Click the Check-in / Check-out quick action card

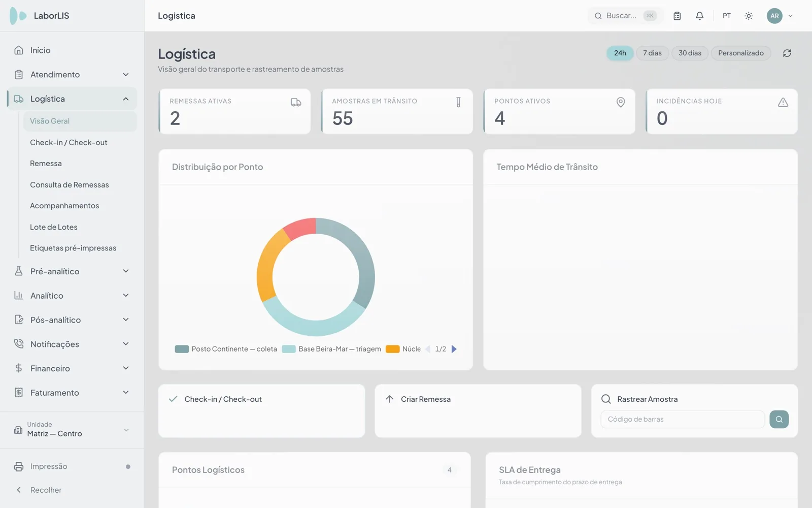261,411
